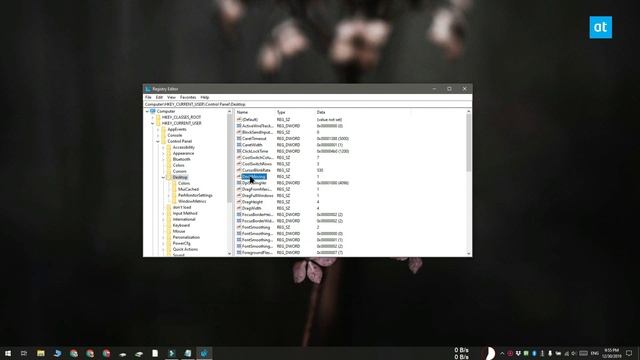Click the Computer icon in the tree
The image size is (640, 360).
point(153,111)
